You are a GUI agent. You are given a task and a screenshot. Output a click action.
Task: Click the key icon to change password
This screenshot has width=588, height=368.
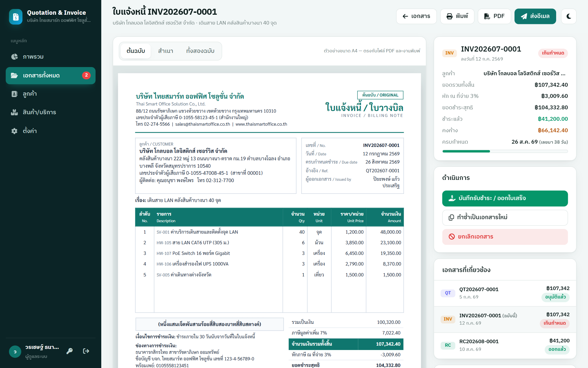point(70,351)
